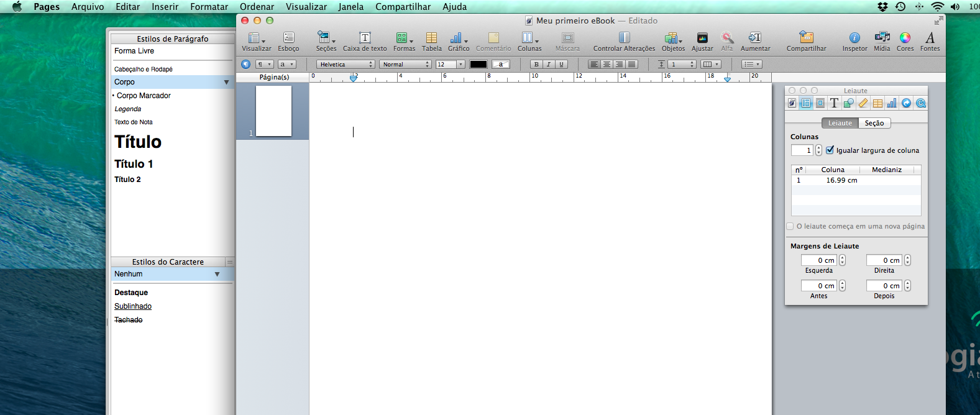Screen dimensions: 980x415
Task: Click the black text color swatch
Action: (478, 65)
